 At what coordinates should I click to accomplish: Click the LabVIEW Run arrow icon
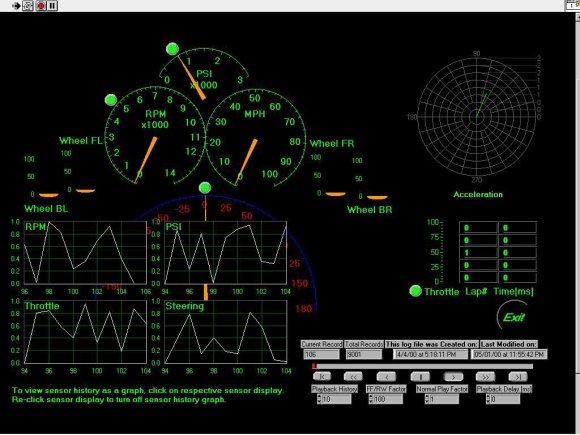click(x=16, y=6)
